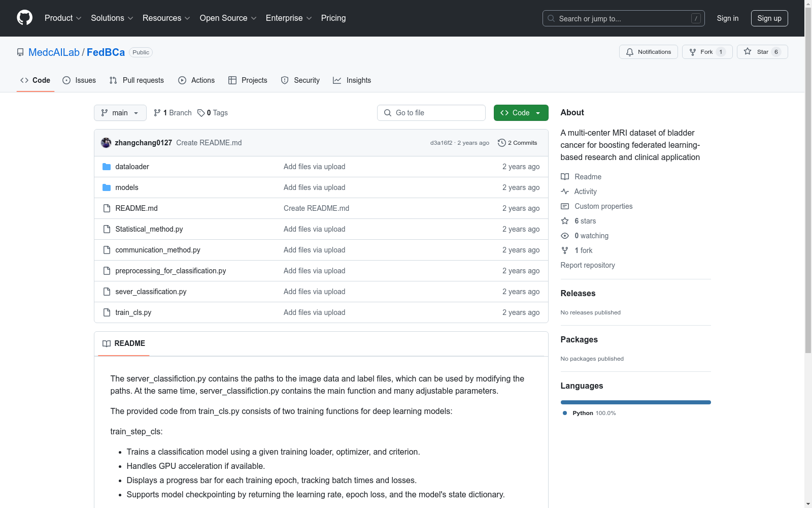Click the fork count badge showing 1
Image resolution: width=812 pixels, height=508 pixels.
721,52
